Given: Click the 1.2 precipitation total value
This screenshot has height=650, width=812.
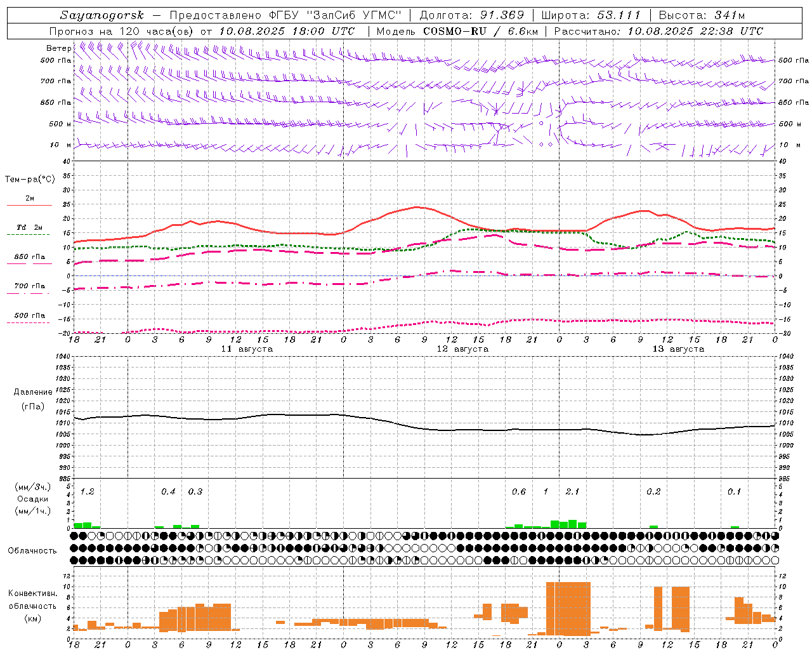Looking at the screenshot, I should point(88,492).
